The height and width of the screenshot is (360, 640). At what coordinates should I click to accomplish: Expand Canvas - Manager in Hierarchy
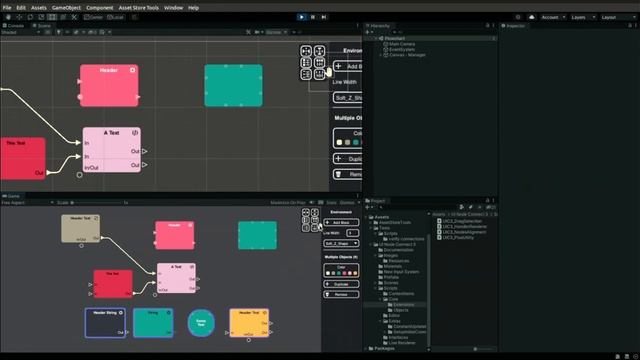[381, 55]
